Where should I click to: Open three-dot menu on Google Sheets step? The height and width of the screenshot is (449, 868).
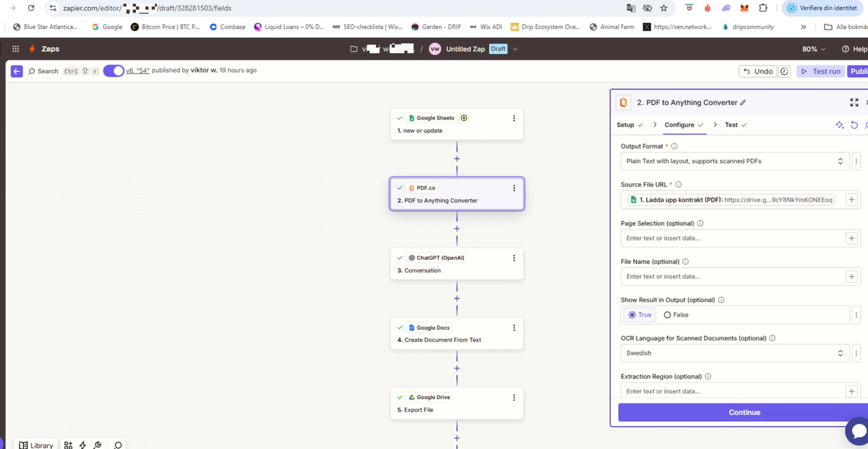[514, 118]
